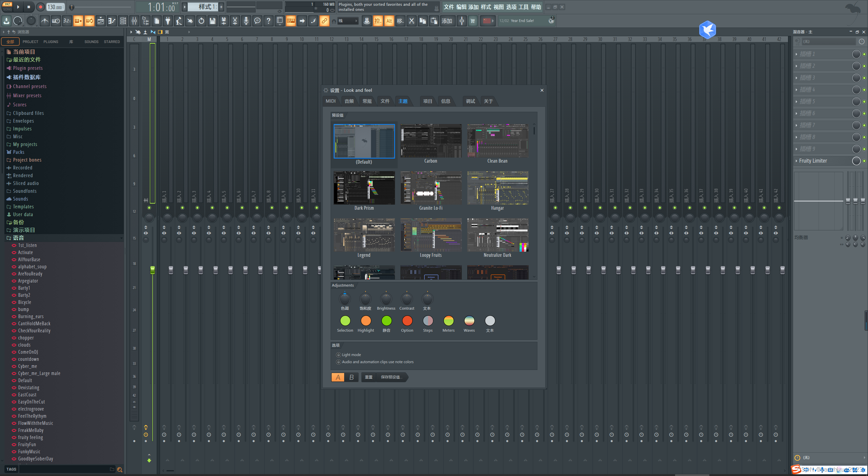Toggle the PAT/SONG mode switch
The height and width of the screenshot is (476, 868).
pos(7,7)
